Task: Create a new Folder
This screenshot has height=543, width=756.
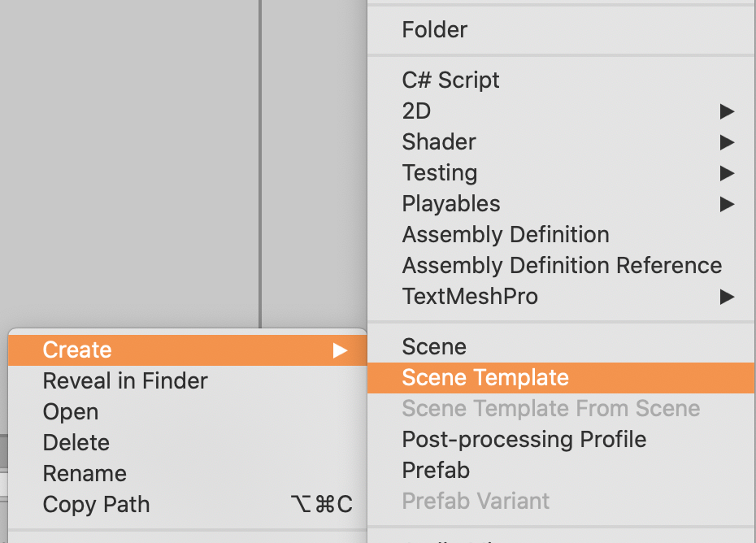Action: point(434,30)
